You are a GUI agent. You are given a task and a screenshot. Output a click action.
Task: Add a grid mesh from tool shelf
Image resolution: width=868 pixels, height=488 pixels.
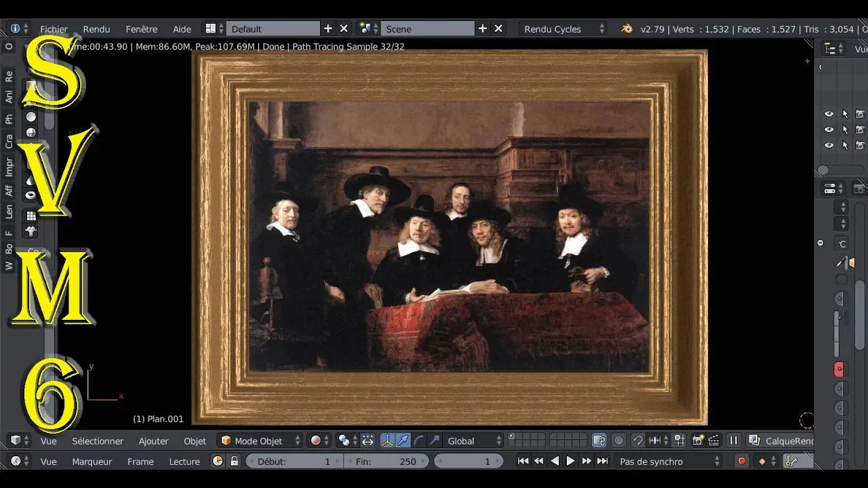click(x=31, y=216)
